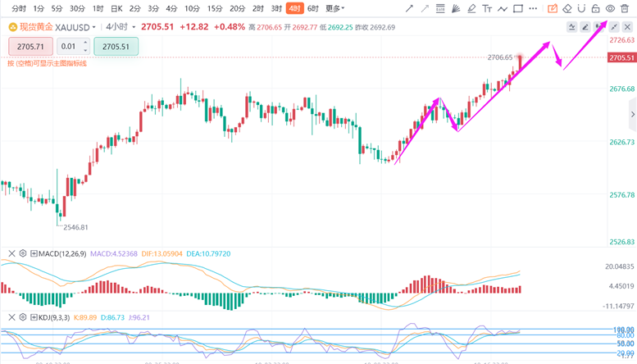The width and height of the screenshot is (637, 364).
Task: Open the 更多 timeframe dropdown
Action: tap(334, 8)
